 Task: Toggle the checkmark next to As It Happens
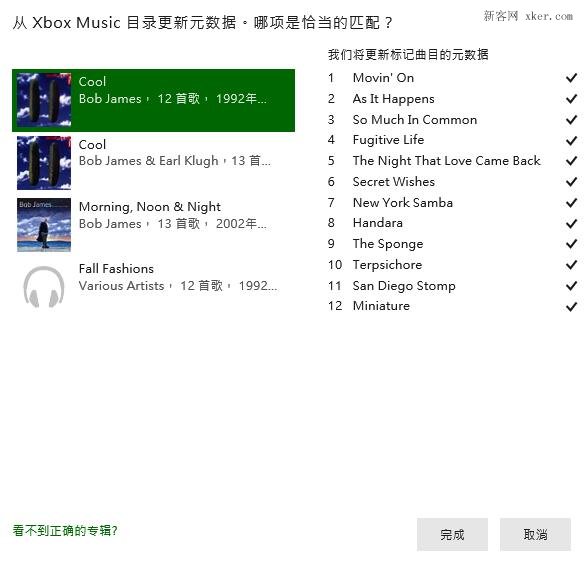tap(571, 99)
